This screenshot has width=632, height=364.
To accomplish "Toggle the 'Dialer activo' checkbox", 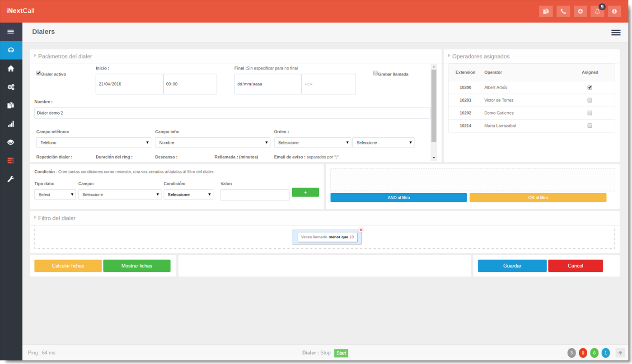I will pos(39,73).
